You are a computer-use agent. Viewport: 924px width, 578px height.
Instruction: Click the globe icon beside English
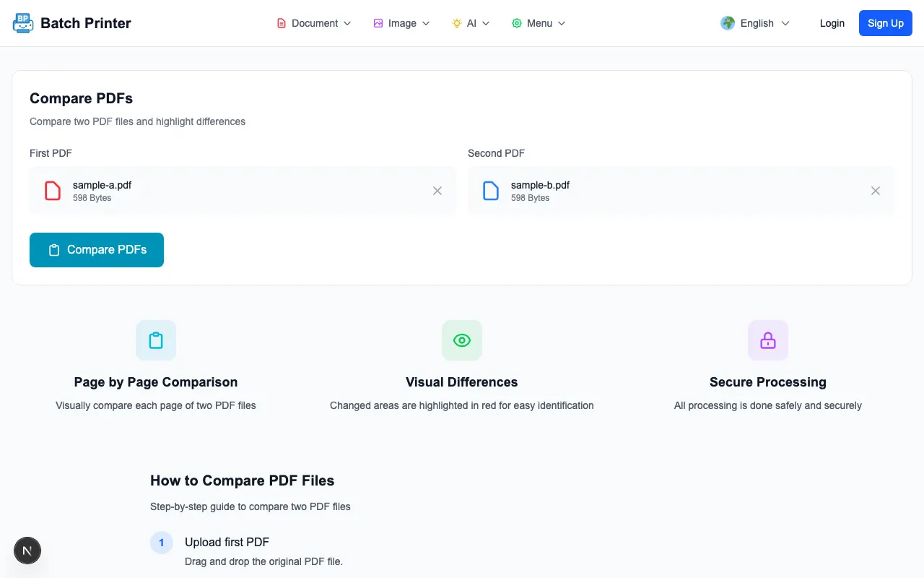(728, 23)
